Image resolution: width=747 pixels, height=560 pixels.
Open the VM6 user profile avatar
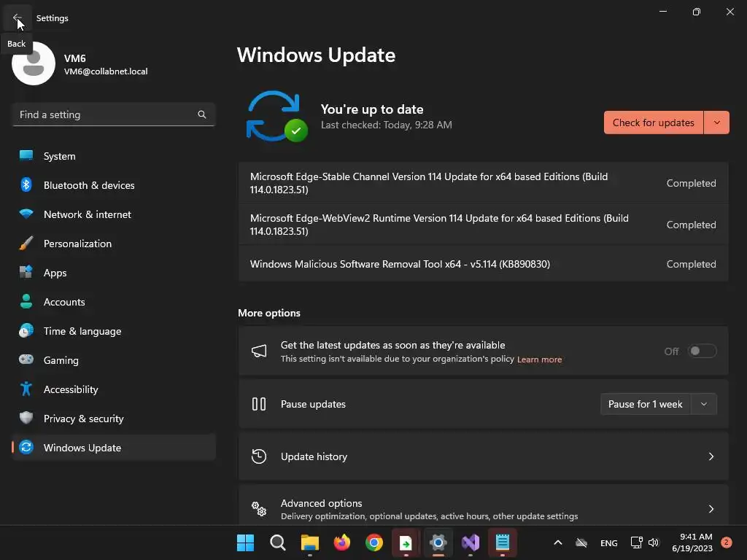coord(34,64)
